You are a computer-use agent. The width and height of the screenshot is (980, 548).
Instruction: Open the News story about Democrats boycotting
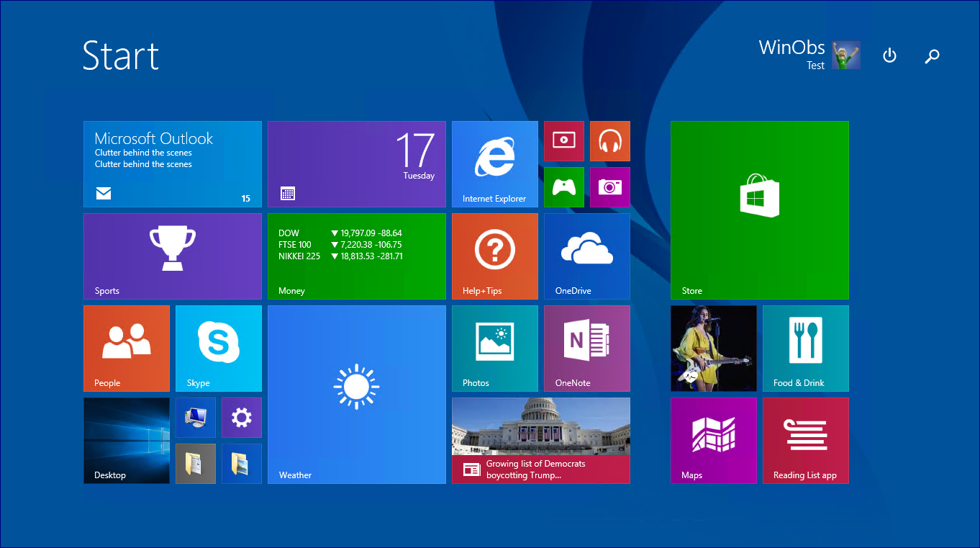pos(540,440)
